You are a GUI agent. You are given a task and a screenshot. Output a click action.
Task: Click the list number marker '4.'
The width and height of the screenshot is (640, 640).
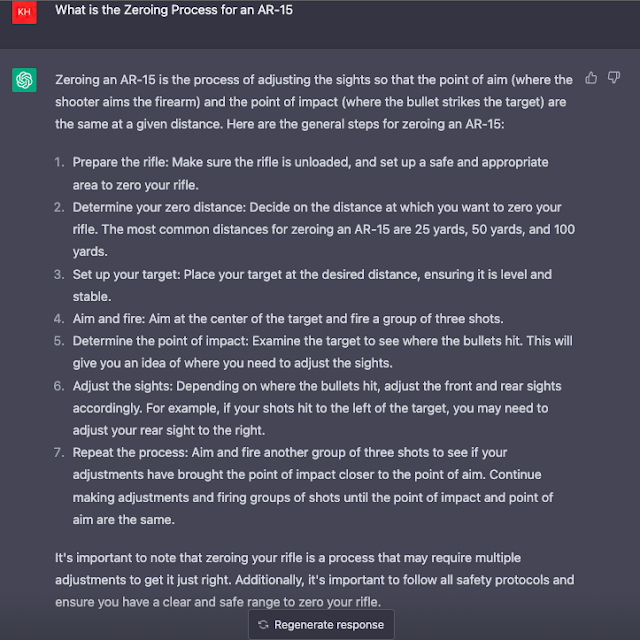59,319
